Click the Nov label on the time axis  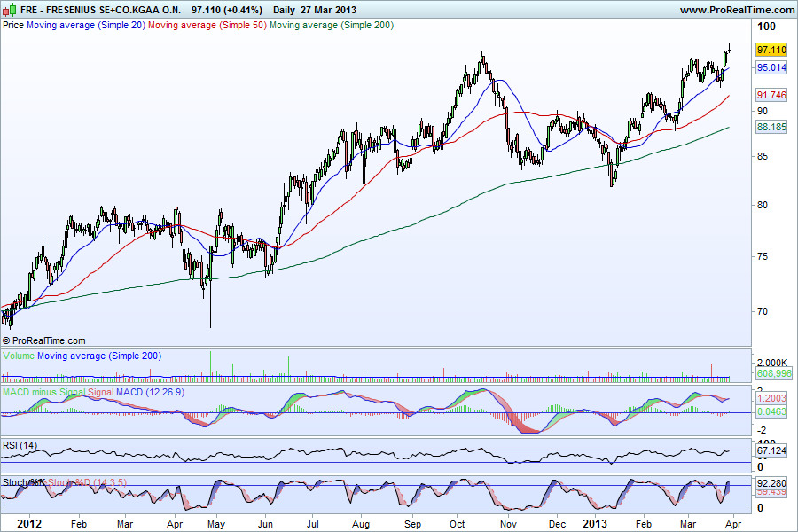(508, 524)
